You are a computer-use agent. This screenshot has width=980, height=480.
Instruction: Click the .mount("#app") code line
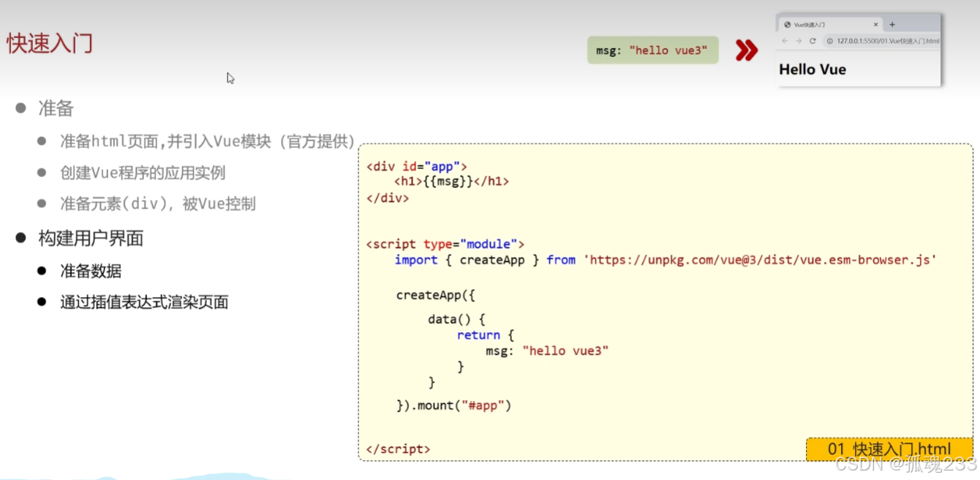453,405
